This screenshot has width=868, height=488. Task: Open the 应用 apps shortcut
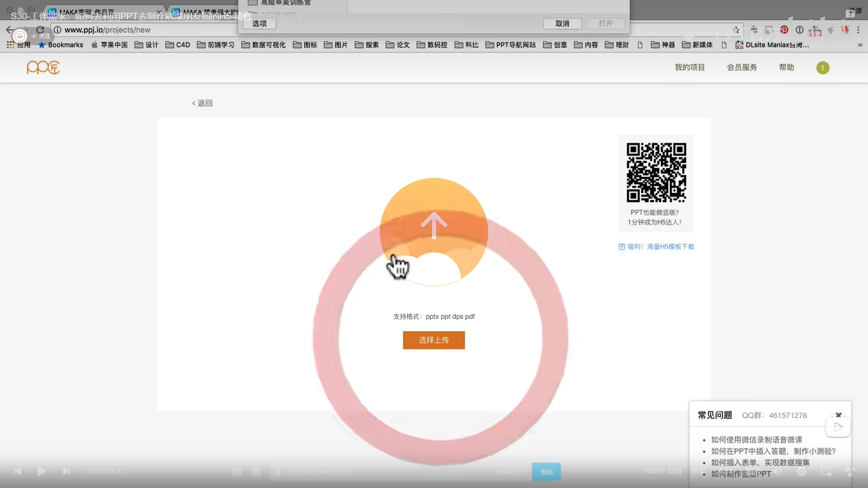coord(19,45)
